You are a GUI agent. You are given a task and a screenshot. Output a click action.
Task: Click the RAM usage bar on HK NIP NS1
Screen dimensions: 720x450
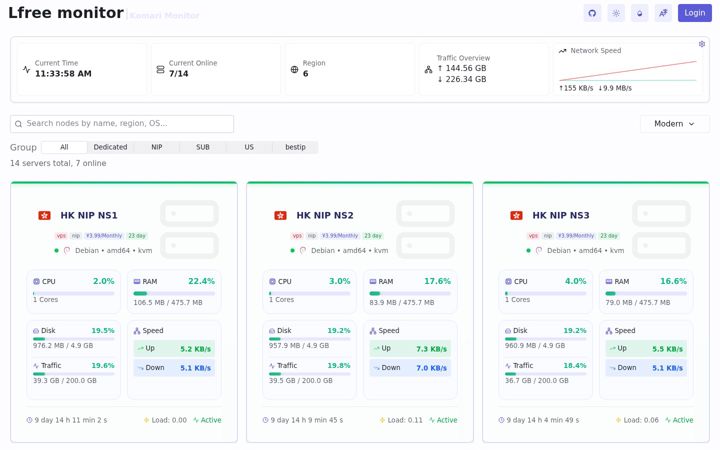[x=174, y=293]
